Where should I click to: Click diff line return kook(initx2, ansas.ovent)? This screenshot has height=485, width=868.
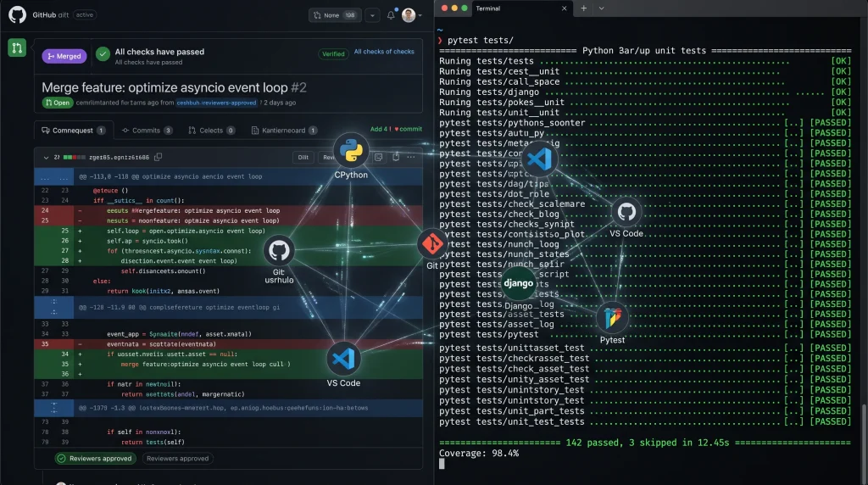click(164, 291)
